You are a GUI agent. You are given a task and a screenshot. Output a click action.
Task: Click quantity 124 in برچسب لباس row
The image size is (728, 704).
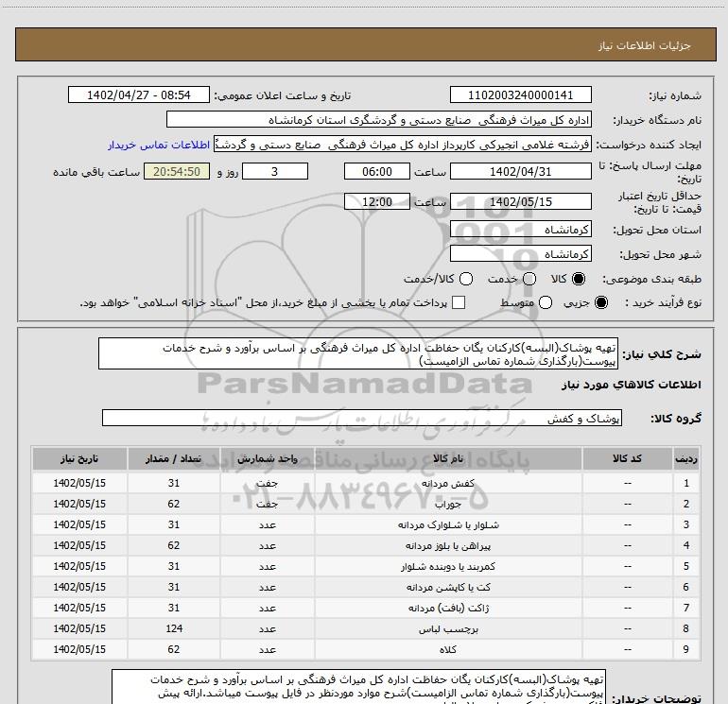[174, 628]
